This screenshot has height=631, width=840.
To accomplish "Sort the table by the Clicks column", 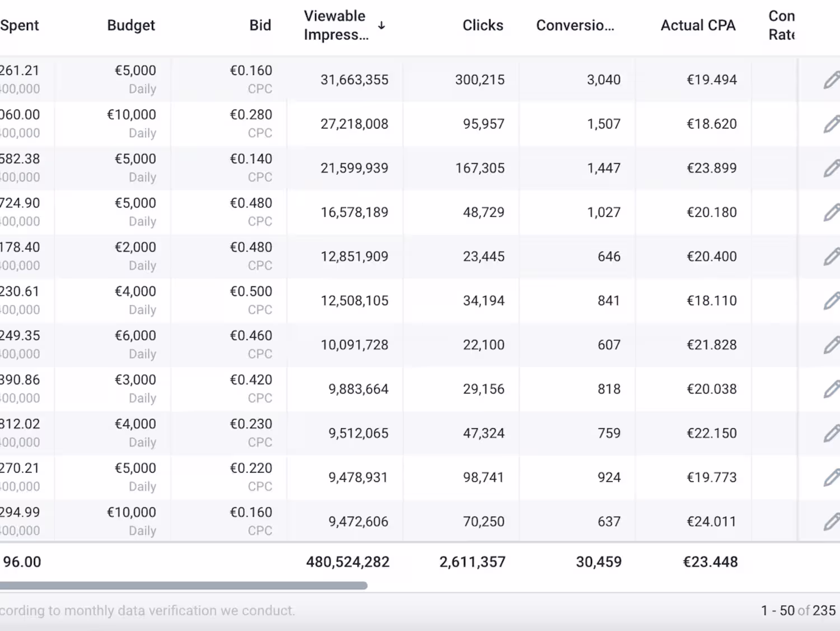I will coord(483,25).
